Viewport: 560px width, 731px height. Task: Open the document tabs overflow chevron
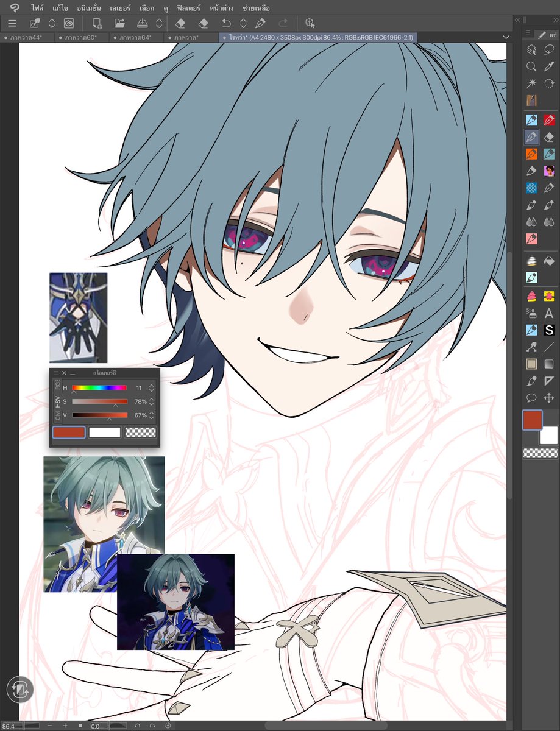pos(505,37)
